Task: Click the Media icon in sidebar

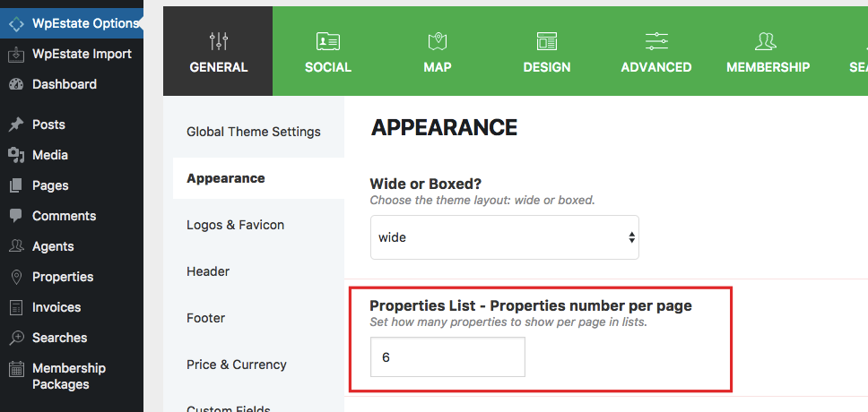Action: (17, 156)
